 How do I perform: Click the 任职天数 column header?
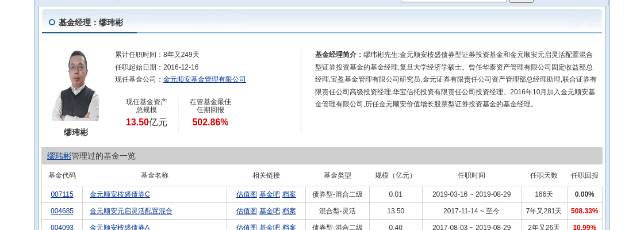point(544,175)
